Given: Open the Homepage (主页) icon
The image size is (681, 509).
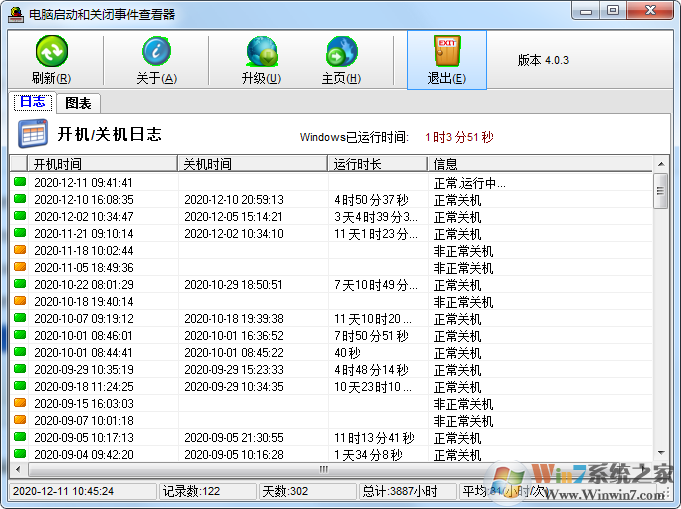Looking at the screenshot, I should click(341, 52).
